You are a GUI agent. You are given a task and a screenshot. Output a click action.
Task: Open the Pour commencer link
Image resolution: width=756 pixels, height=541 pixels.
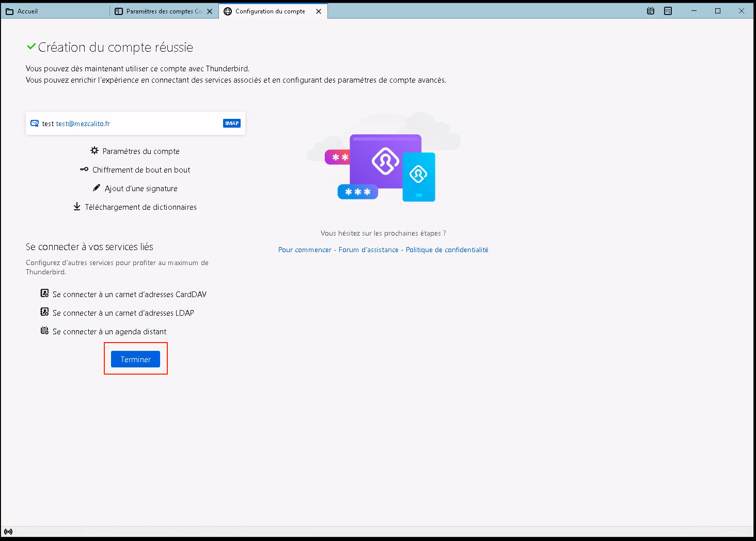(x=305, y=250)
